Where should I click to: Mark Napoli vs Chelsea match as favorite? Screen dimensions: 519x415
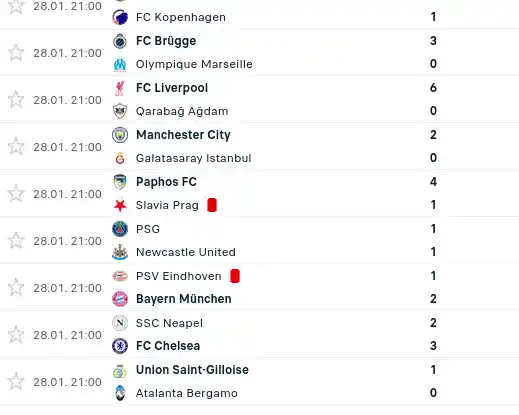click(x=16, y=335)
